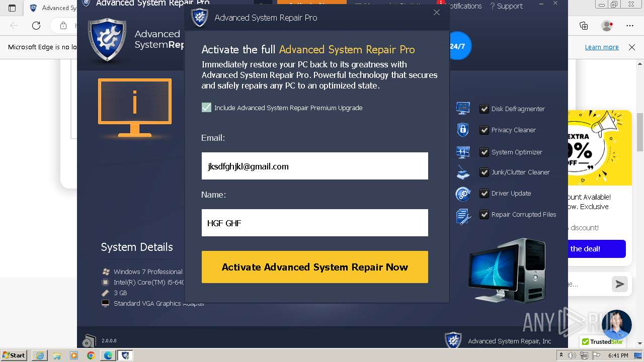Click the Standard VGA Graphics Adapter entry
Viewport: 644px width, 362px height.
click(159, 303)
